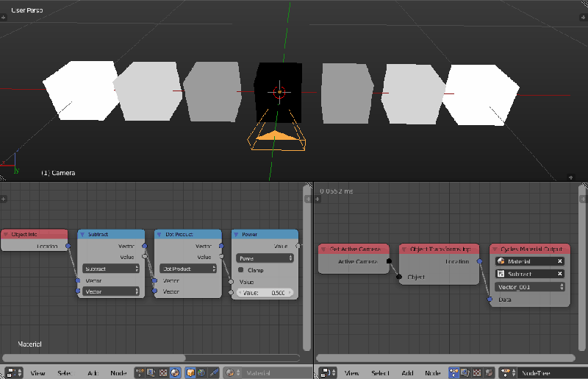The height and width of the screenshot is (379, 588).
Task: Open Select menu in left node editor
Action: click(65, 373)
